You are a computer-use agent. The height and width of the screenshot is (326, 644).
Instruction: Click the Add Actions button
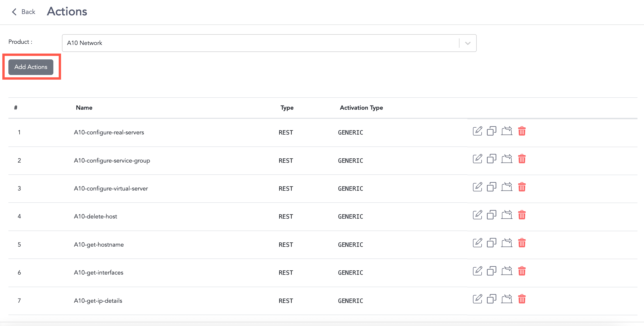point(31,67)
